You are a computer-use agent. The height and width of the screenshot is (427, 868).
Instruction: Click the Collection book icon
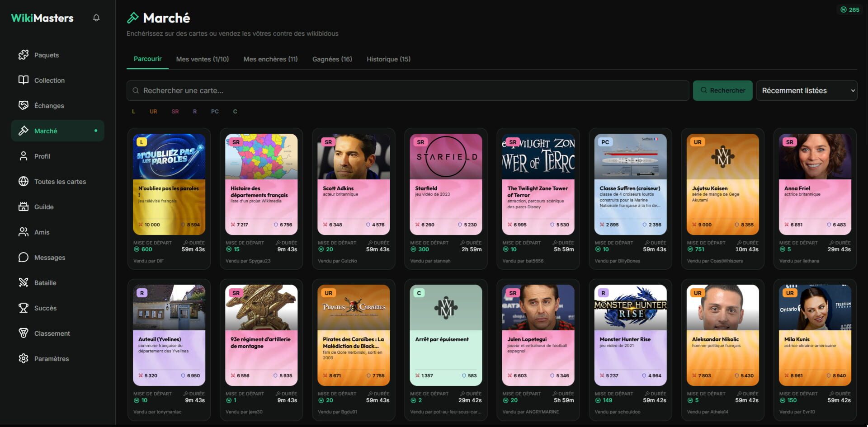(24, 80)
